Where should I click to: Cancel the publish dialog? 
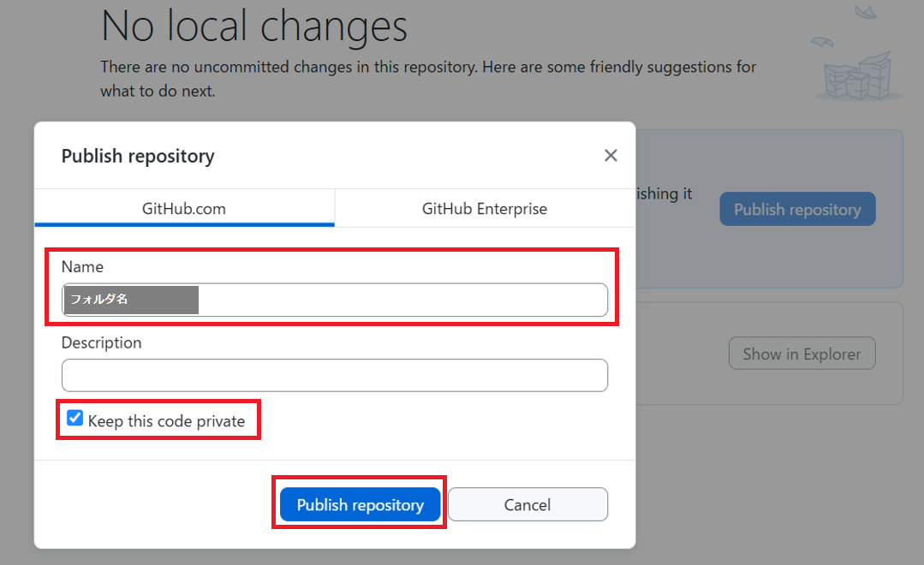point(528,504)
